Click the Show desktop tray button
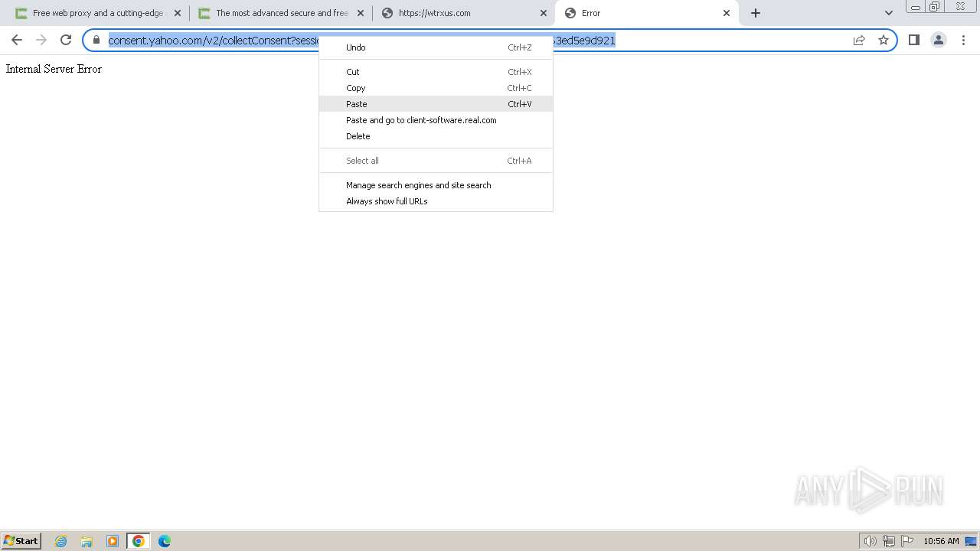This screenshot has width=980, height=551. pos(971,541)
